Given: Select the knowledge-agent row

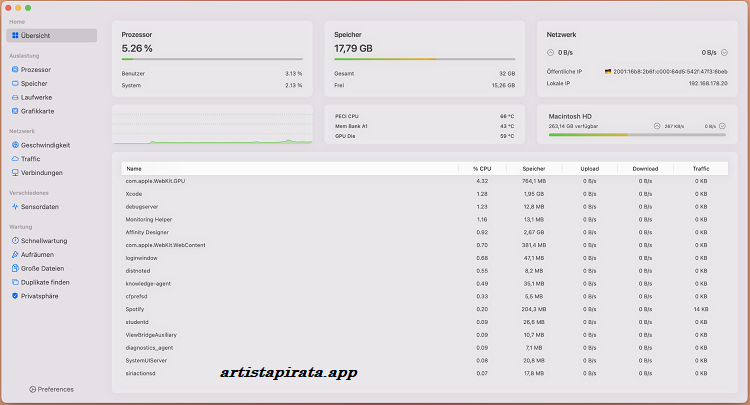Looking at the screenshot, I should click(425, 284).
